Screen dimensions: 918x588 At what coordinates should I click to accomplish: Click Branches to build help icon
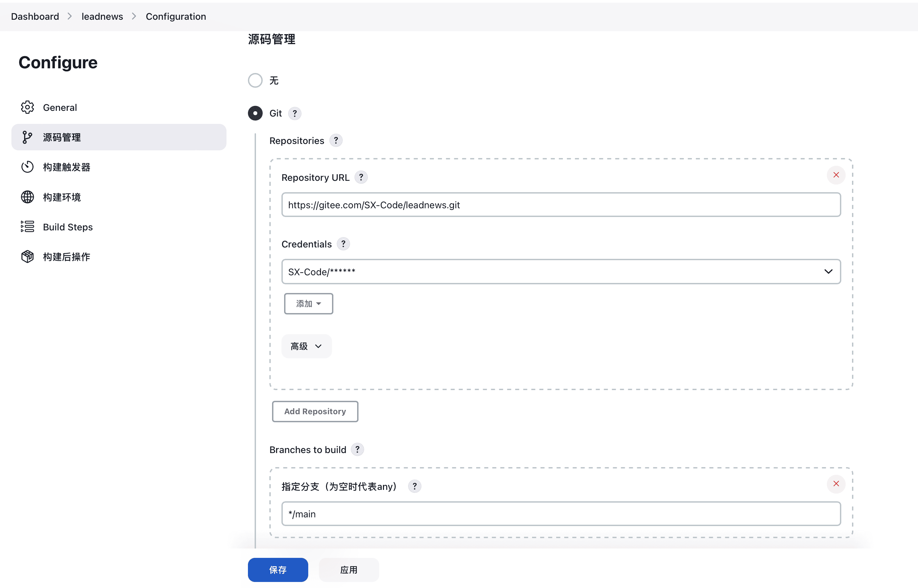click(357, 450)
